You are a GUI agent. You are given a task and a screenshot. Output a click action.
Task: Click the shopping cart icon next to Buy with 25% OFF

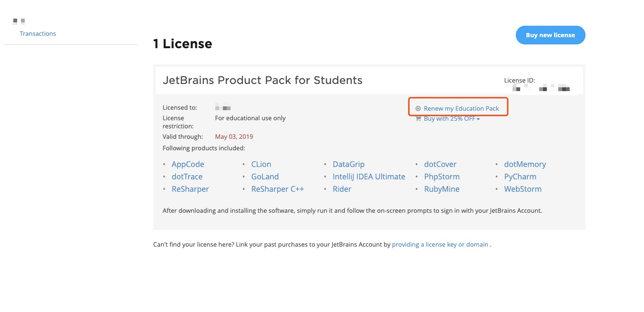tap(418, 118)
